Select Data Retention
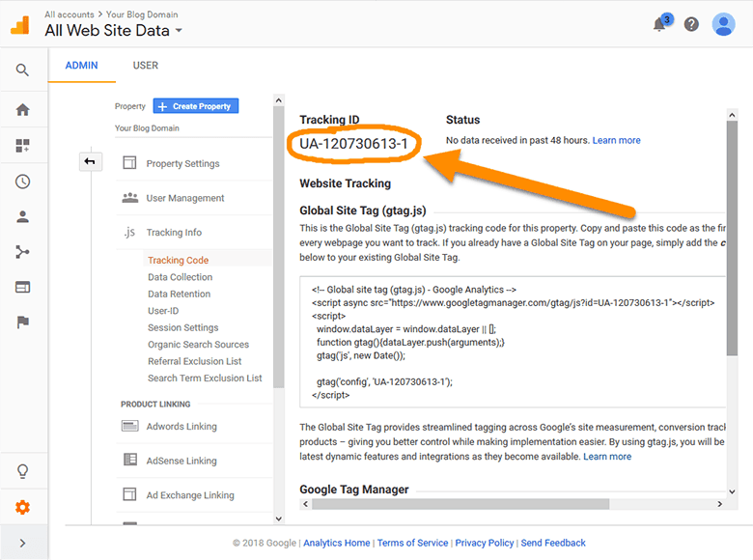Image resolution: width=753 pixels, height=560 pixels. click(180, 294)
